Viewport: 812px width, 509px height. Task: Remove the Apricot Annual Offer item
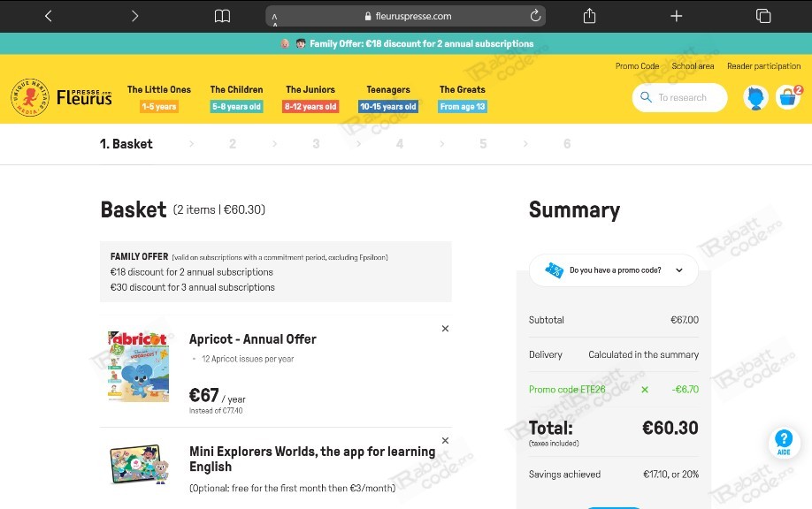445,329
